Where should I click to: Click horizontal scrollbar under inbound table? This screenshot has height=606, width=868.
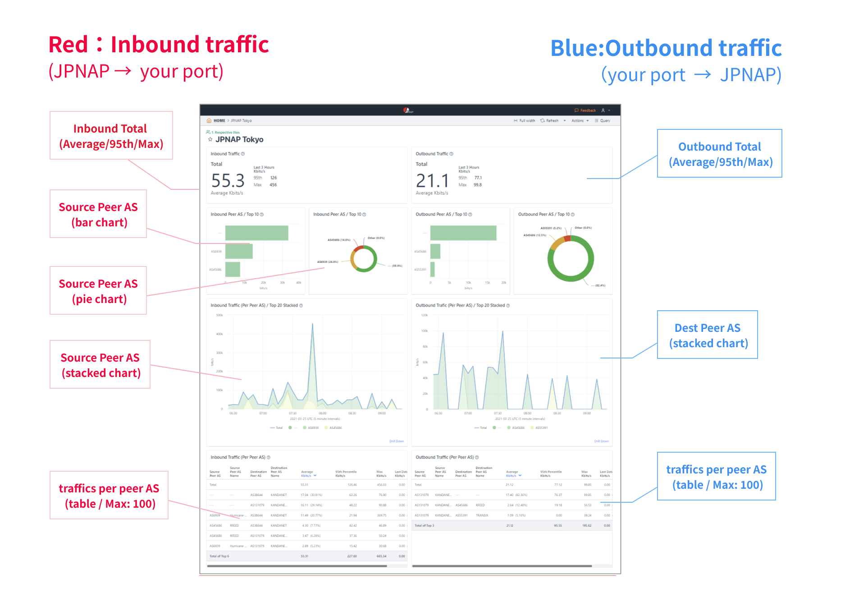click(297, 566)
